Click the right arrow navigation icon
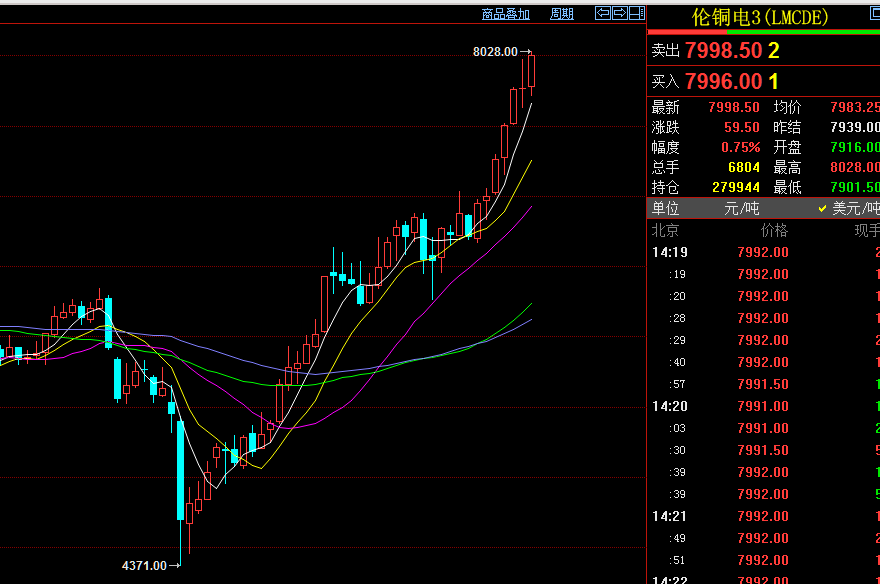The height and width of the screenshot is (584, 880). click(619, 13)
